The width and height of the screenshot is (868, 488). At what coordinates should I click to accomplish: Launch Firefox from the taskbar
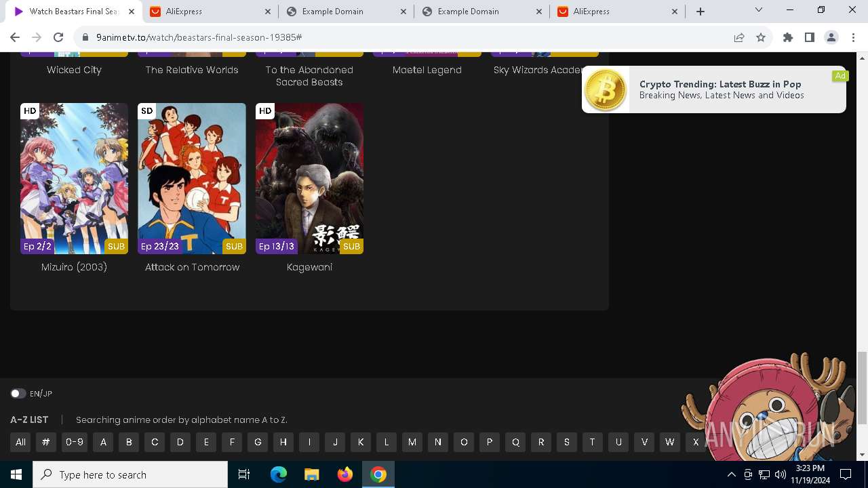[x=345, y=474]
